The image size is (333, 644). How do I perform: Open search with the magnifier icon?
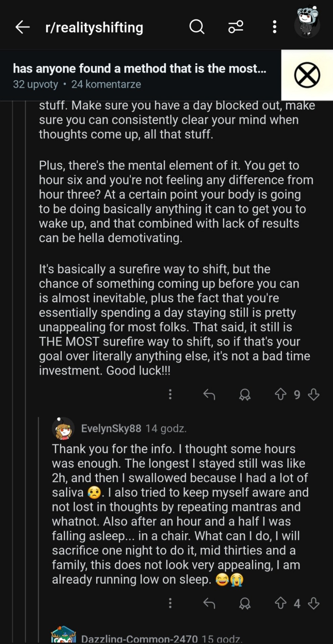point(197,27)
